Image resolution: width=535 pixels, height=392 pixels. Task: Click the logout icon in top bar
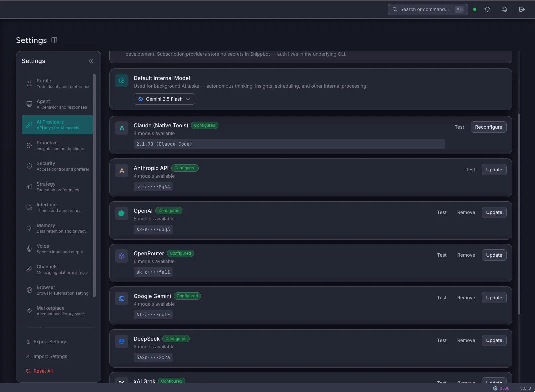[x=522, y=9]
